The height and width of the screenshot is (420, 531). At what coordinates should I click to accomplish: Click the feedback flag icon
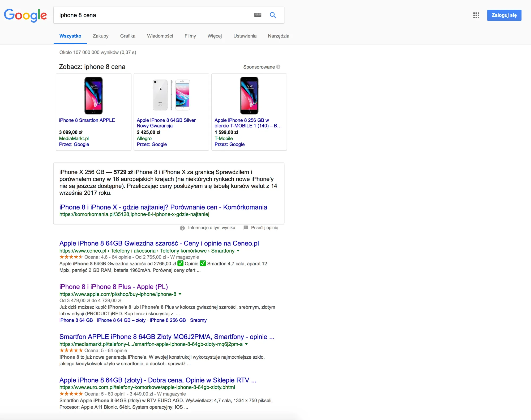click(x=246, y=228)
